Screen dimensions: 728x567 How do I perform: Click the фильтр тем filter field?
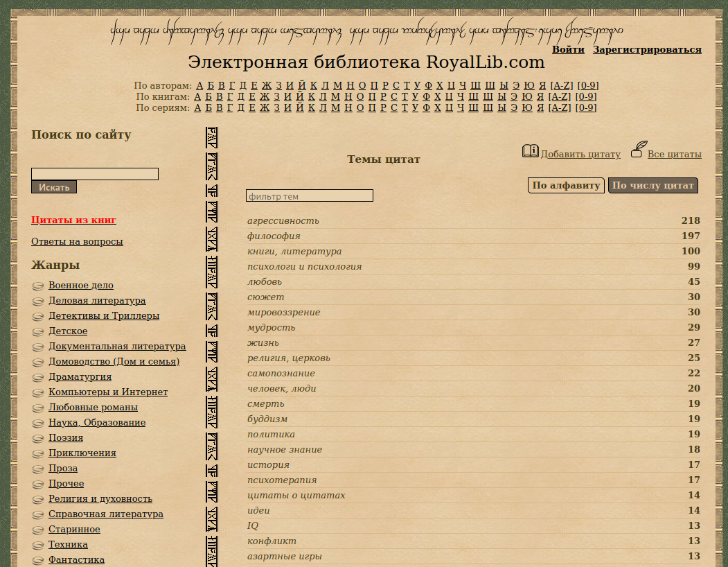[310, 196]
